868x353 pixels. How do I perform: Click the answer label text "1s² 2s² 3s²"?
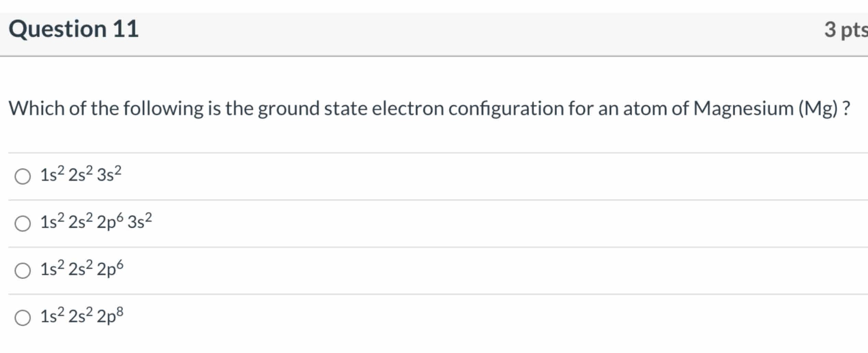pyautogui.click(x=81, y=175)
